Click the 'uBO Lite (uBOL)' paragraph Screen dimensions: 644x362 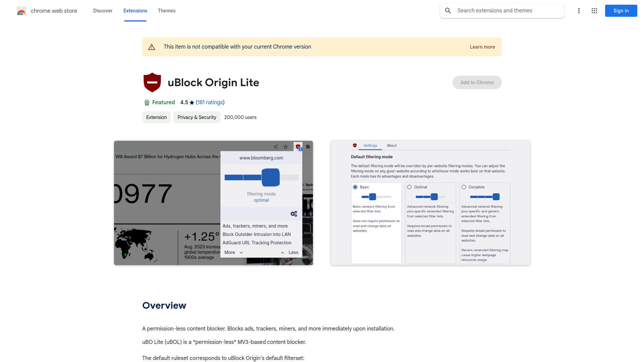coord(224,342)
